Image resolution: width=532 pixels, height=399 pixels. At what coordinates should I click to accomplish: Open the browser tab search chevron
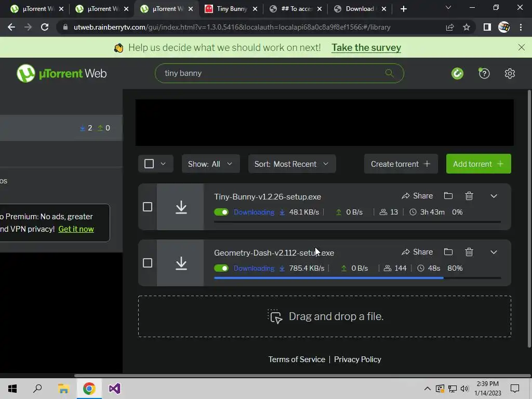click(x=448, y=7)
